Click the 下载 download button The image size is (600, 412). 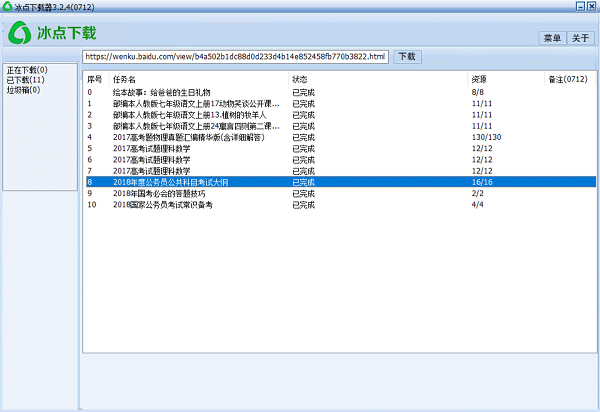click(x=408, y=57)
